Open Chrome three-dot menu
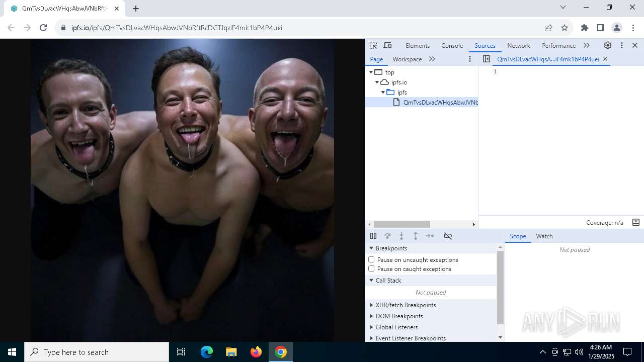The width and height of the screenshot is (644, 362). coord(633,28)
